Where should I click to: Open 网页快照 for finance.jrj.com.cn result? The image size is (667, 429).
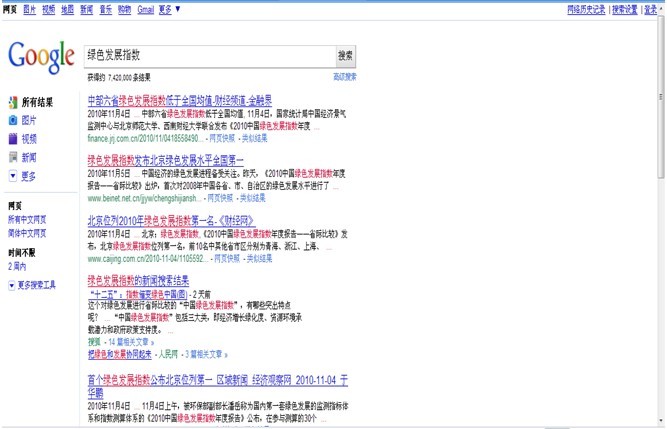(x=222, y=138)
